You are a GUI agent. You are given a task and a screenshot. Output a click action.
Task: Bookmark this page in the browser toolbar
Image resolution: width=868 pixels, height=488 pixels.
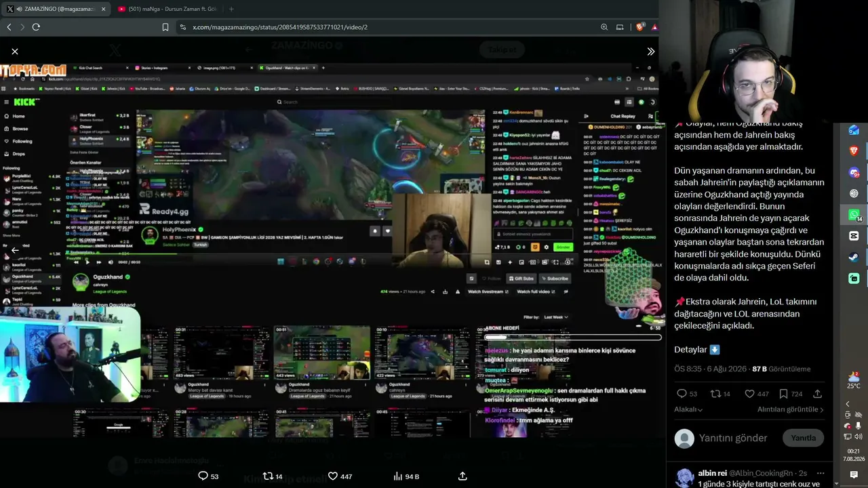coord(165,27)
